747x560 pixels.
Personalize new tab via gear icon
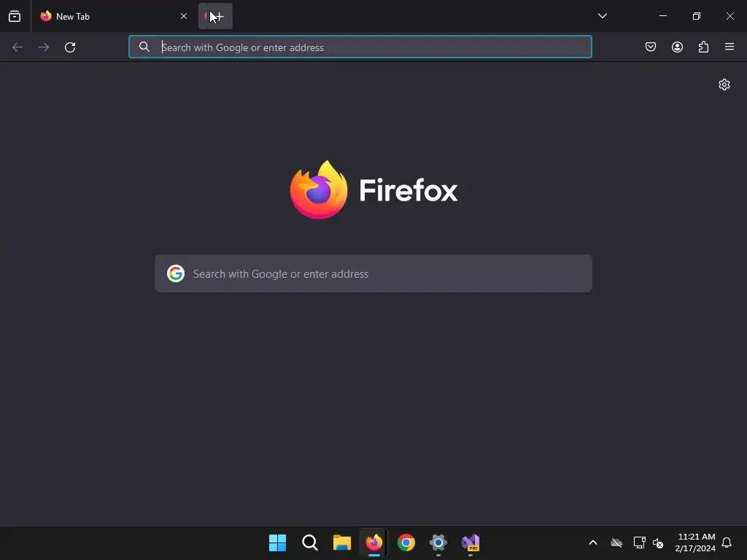[x=724, y=85]
